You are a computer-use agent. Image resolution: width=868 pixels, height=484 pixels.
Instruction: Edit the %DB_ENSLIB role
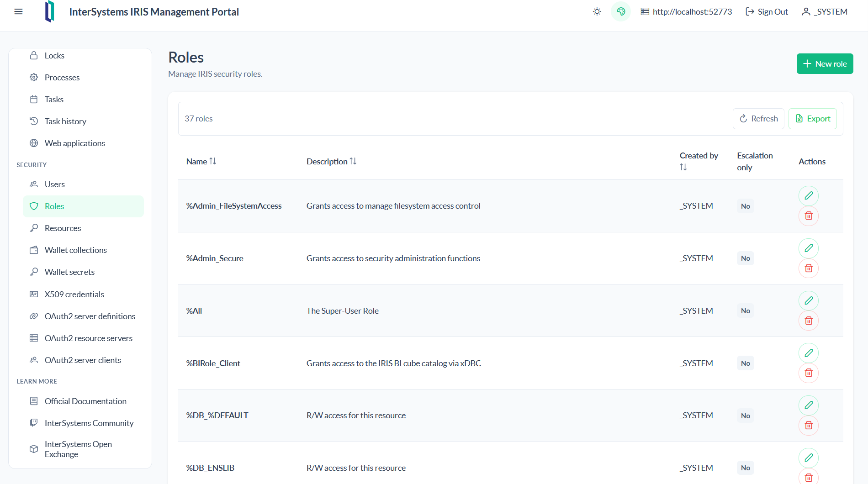(808, 458)
